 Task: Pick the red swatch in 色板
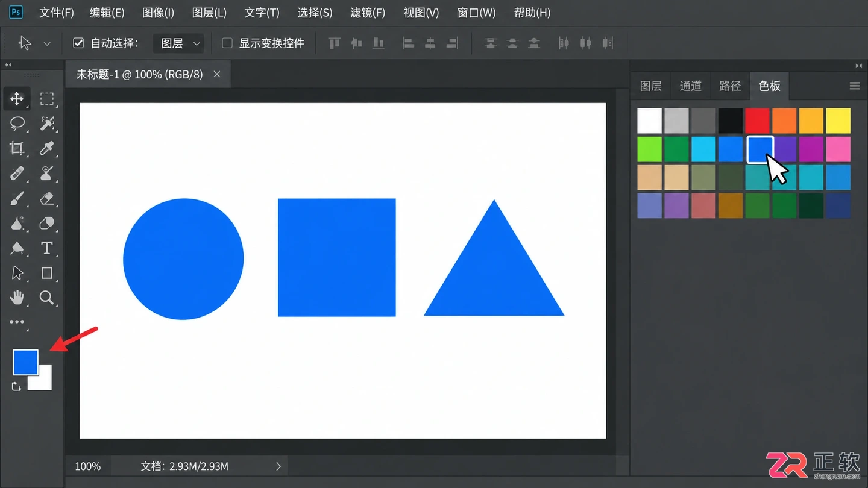pyautogui.click(x=757, y=120)
